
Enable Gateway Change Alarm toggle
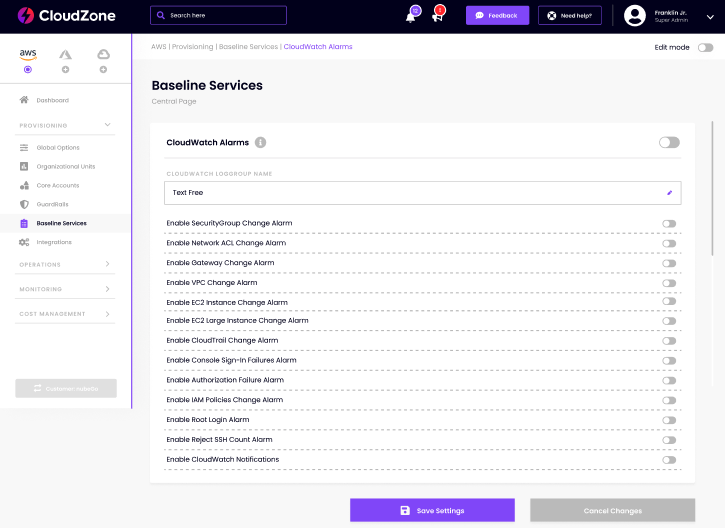click(x=669, y=264)
